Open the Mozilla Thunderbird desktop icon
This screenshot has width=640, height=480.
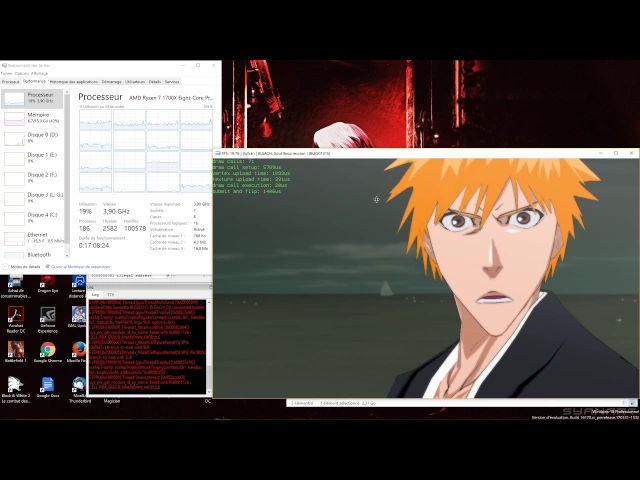[79, 389]
